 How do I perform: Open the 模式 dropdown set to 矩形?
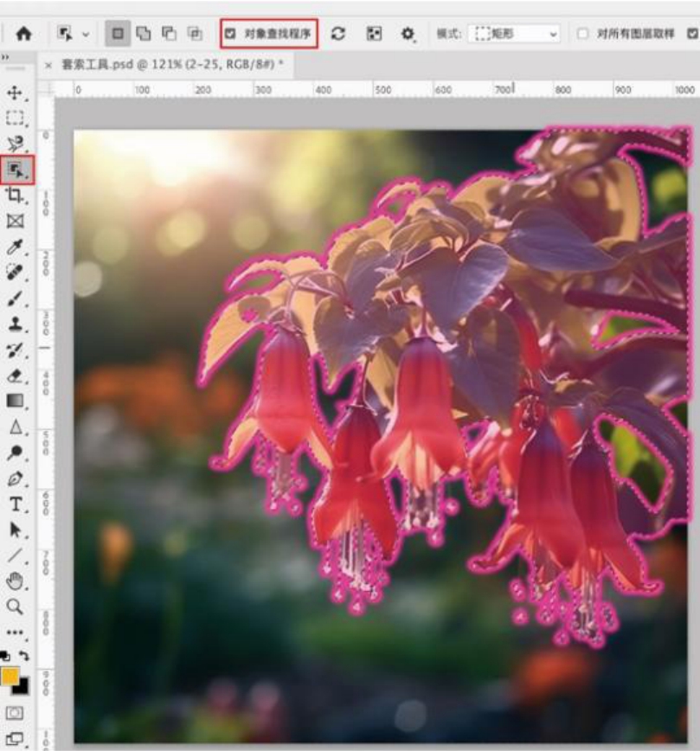515,34
